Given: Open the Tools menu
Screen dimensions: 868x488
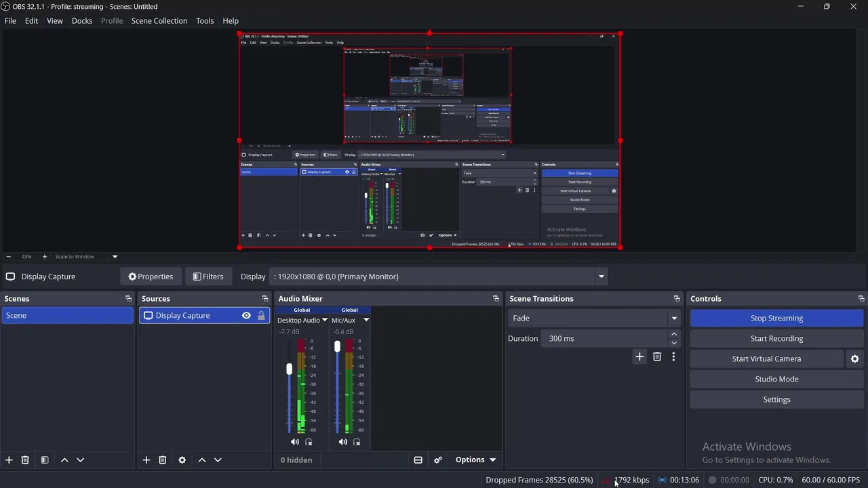Looking at the screenshot, I should [x=205, y=21].
